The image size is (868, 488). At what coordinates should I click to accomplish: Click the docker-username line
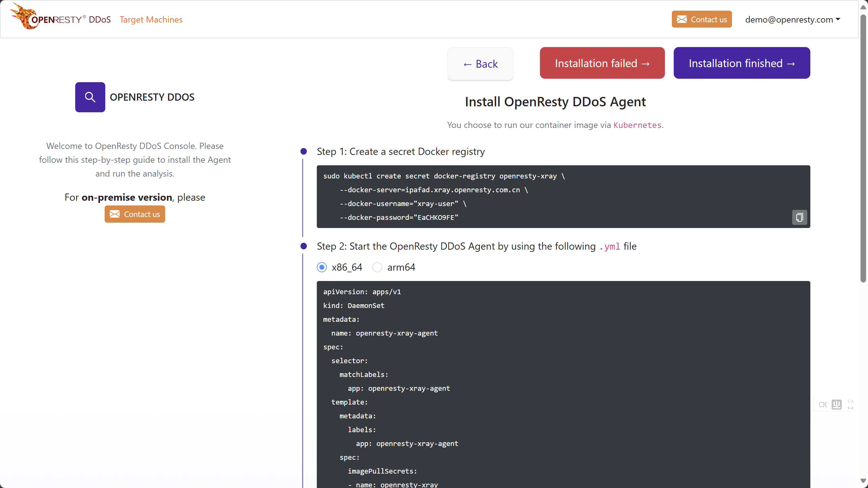coord(403,204)
